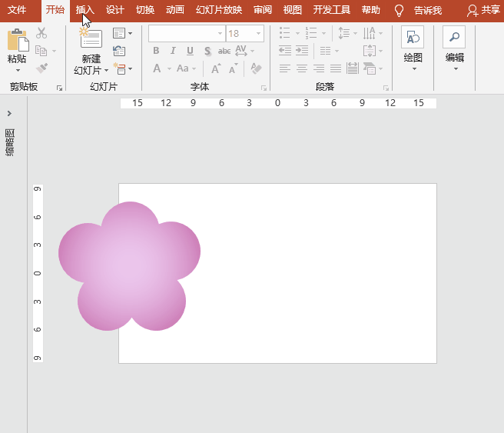The image size is (504, 433).
Task: Open the Text Direction icon
Action: [x=370, y=33]
